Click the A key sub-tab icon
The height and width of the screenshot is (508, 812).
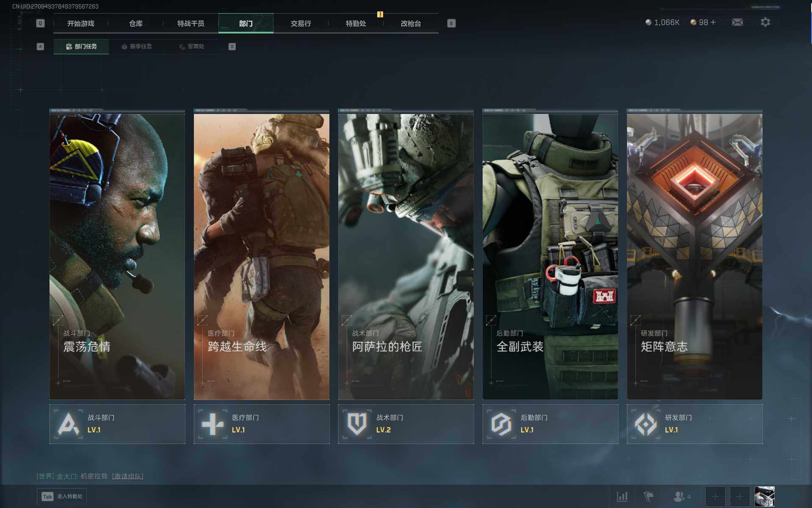tap(40, 47)
